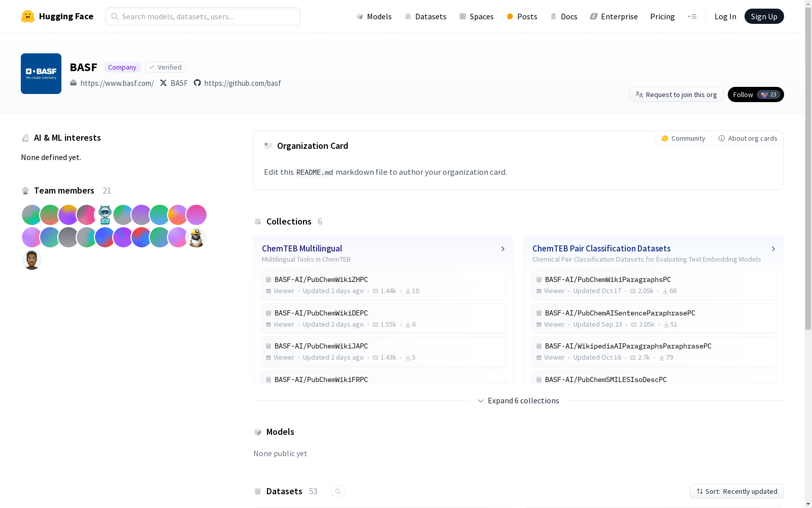Open Docs in the navigation bar
Screen dimensions: 812x508
[x=563, y=16]
